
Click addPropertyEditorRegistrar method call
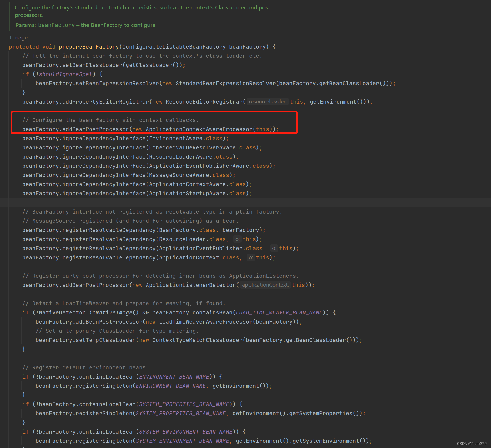point(106,102)
